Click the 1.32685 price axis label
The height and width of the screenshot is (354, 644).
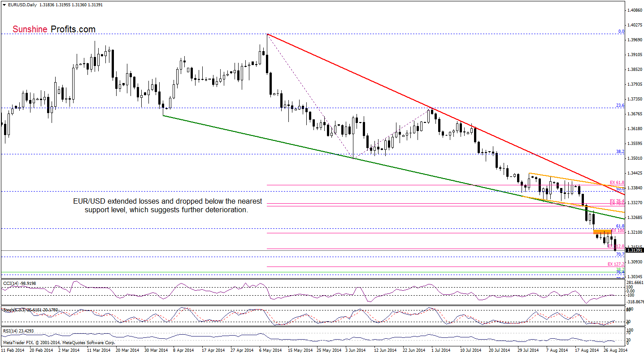click(x=635, y=218)
